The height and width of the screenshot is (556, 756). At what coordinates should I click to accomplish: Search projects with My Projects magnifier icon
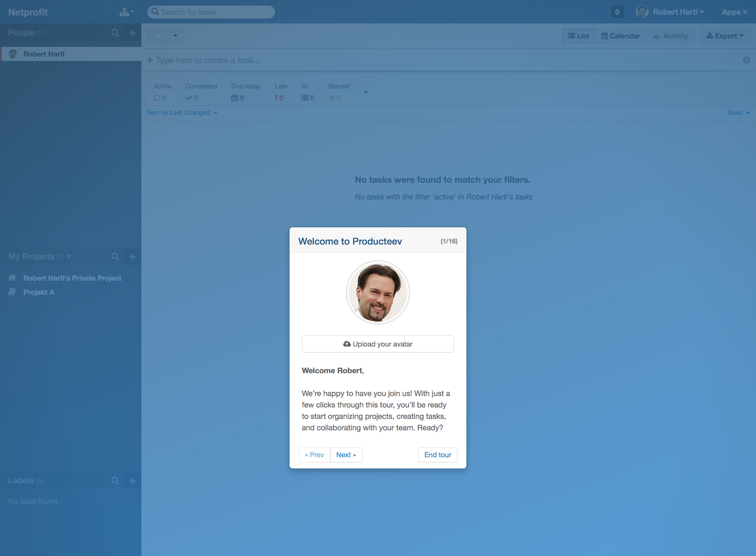(115, 257)
